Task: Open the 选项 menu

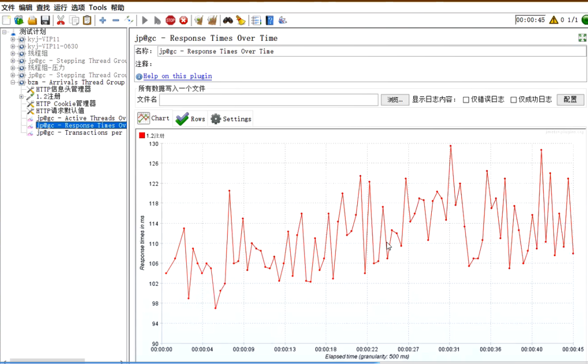Action: tap(78, 8)
